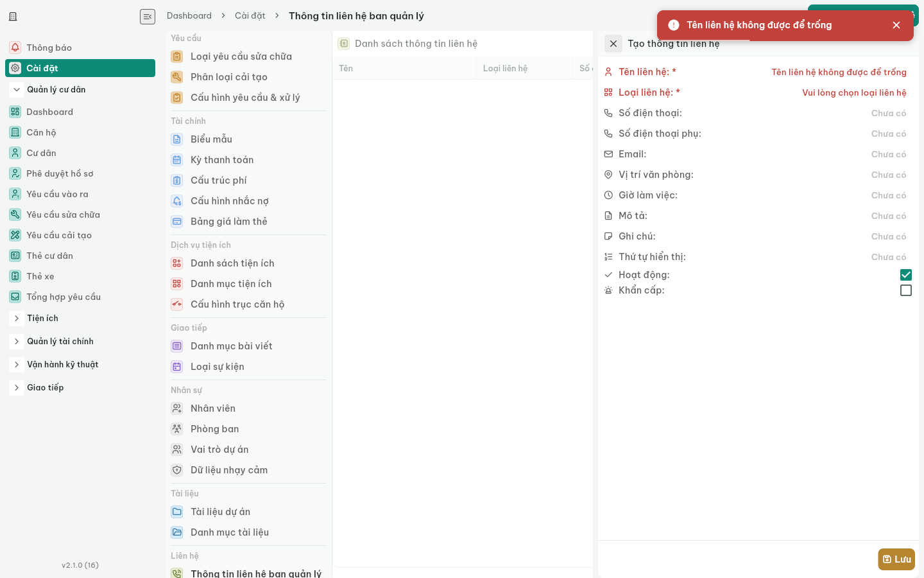Click the Cấu hình nhắc nợ bell icon

point(177,201)
